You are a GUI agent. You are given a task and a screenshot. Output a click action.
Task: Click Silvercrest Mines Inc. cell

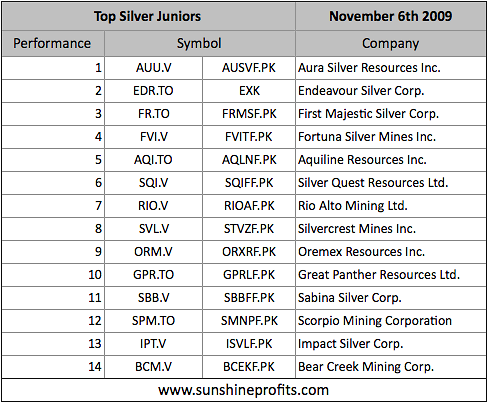click(391, 229)
